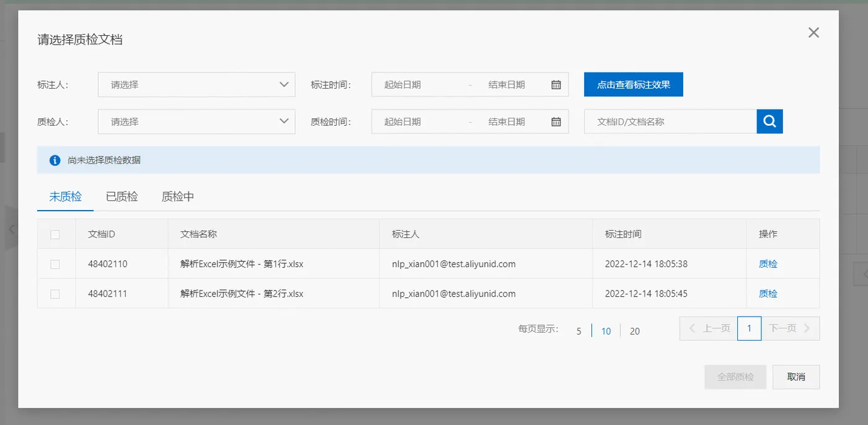
Task: Click the info icon in notice bar
Action: tap(55, 160)
